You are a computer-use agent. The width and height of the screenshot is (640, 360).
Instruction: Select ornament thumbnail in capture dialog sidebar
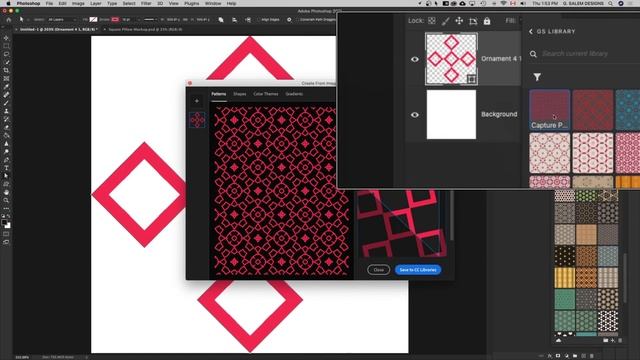coord(198,120)
